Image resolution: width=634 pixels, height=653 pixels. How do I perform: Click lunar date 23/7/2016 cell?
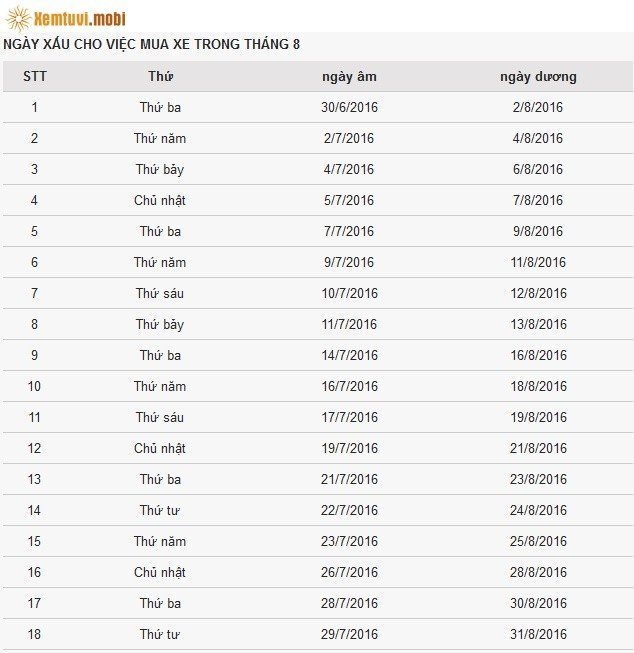[x=349, y=541]
